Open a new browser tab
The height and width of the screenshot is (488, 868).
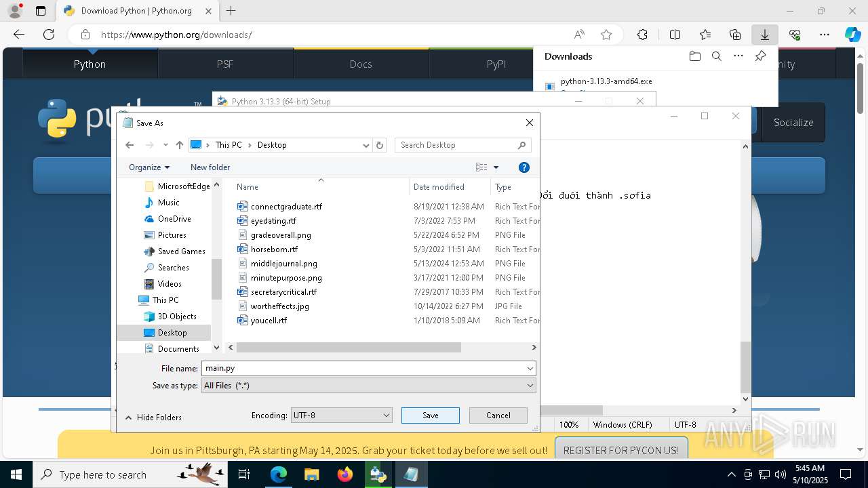pos(231,11)
